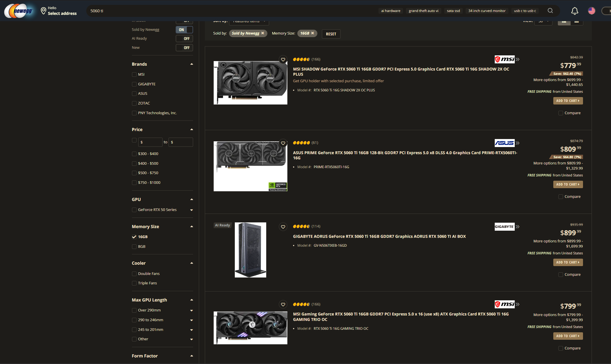Favorite the MSI GAMING TRIO OC with heart

(283, 304)
